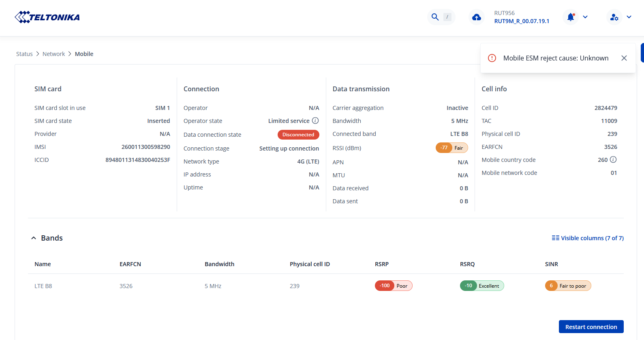Open Visible columns (7 of 7) selector
The image size is (644, 340).
tap(588, 238)
